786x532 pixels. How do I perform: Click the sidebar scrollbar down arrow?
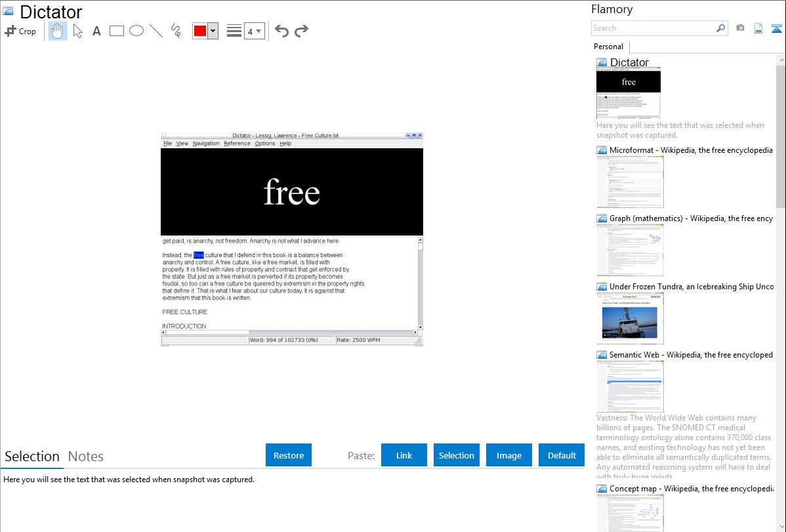pyautogui.click(x=781, y=527)
